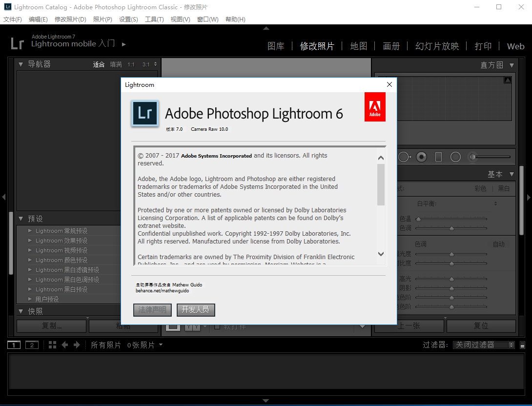This screenshot has width=532, height=406.
Task: Click the before/after YY view icon
Action: [x=192, y=326]
